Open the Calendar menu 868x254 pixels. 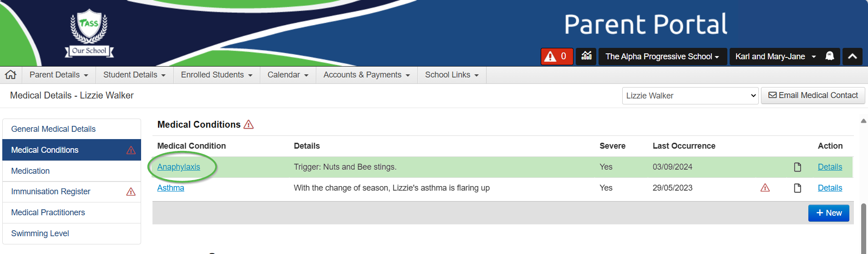288,75
